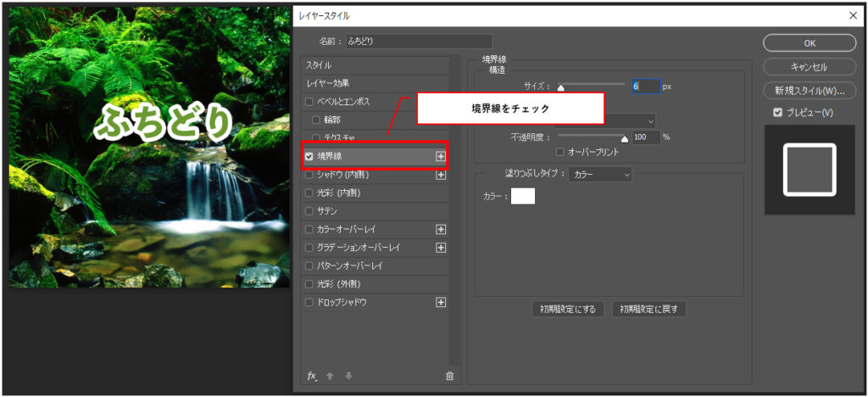Enable the ベベルとエンボス checkbox
The height and width of the screenshot is (397, 868).
(309, 102)
